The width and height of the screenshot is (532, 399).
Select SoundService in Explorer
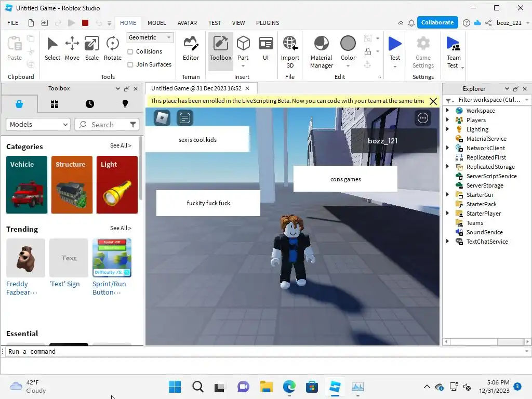[484, 232]
